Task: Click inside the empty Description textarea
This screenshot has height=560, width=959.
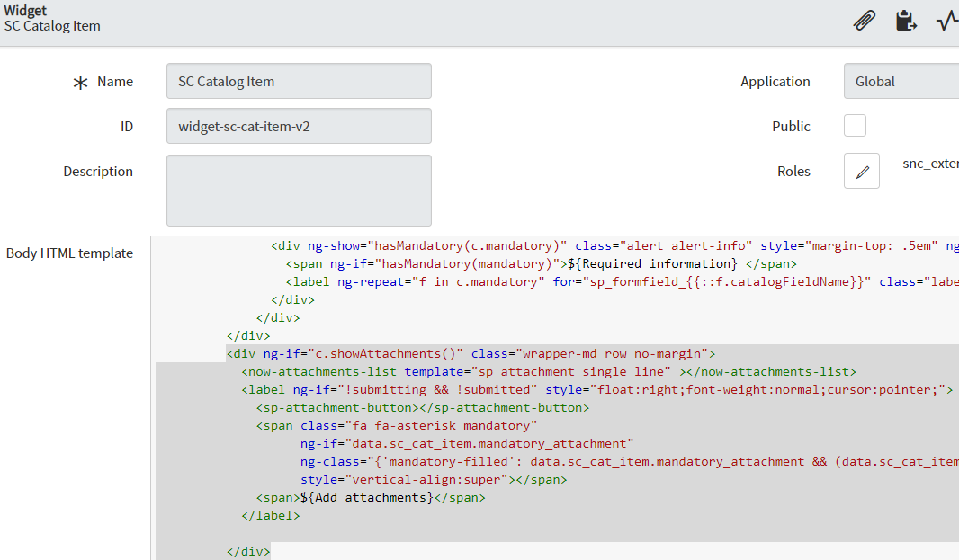Action: pyautogui.click(x=298, y=190)
